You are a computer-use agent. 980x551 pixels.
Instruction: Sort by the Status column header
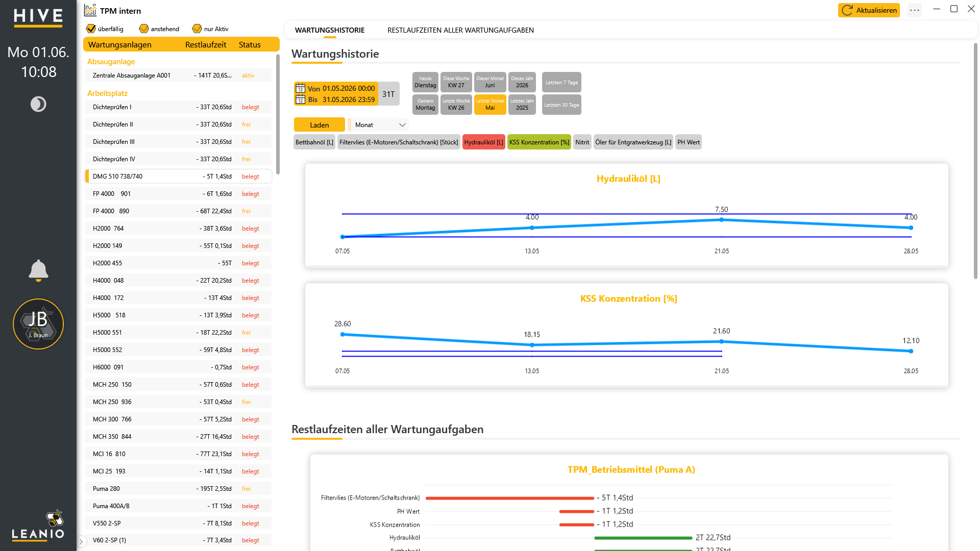[x=250, y=45]
